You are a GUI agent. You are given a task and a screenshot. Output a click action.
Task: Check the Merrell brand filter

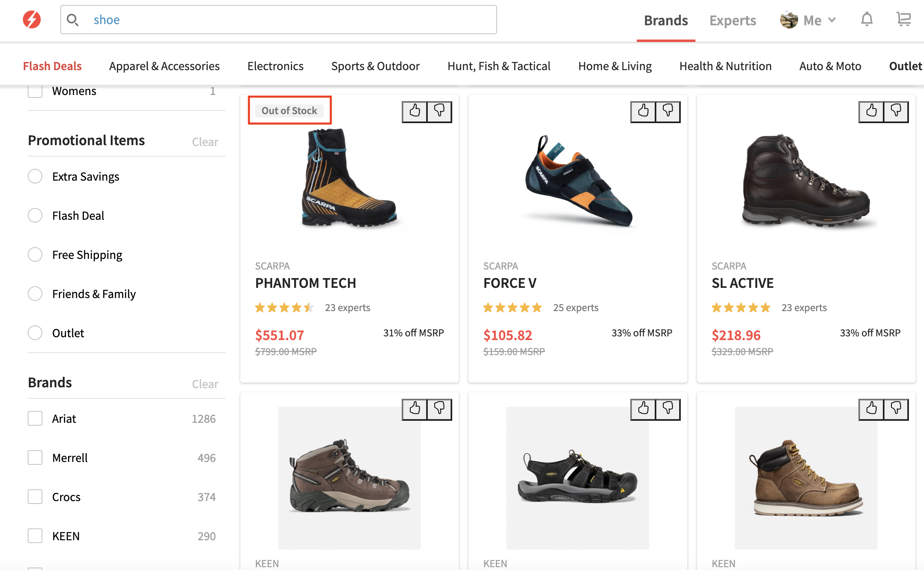[35, 457]
